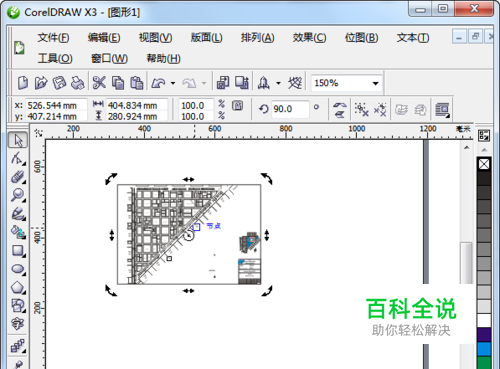Click the Undo arrow icon

(158, 83)
